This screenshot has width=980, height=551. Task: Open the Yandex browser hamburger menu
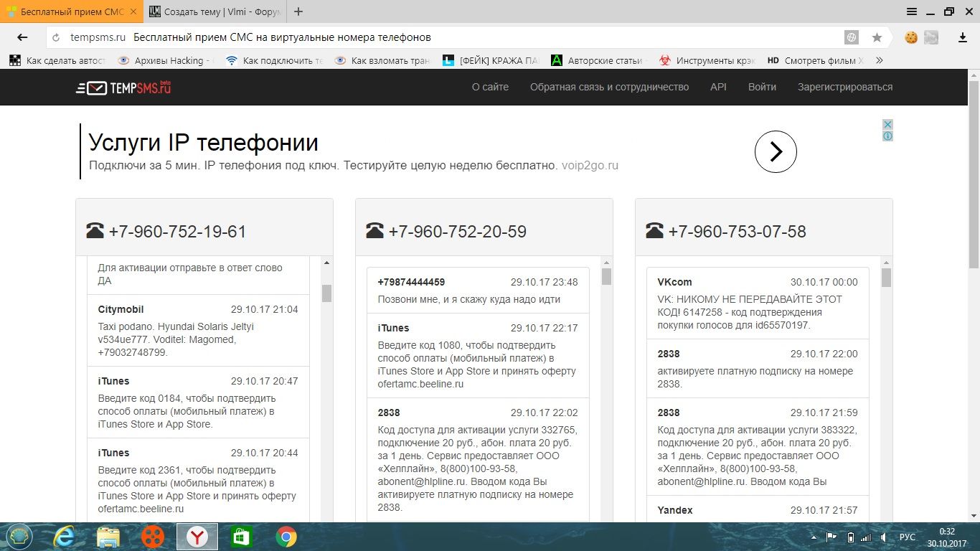[x=912, y=11]
